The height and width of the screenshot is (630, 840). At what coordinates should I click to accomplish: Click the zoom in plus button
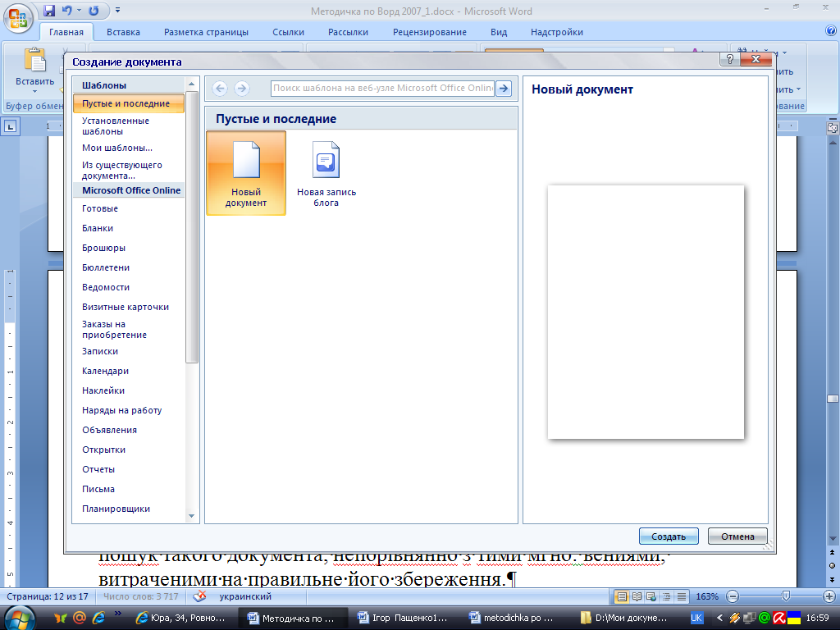(x=829, y=596)
